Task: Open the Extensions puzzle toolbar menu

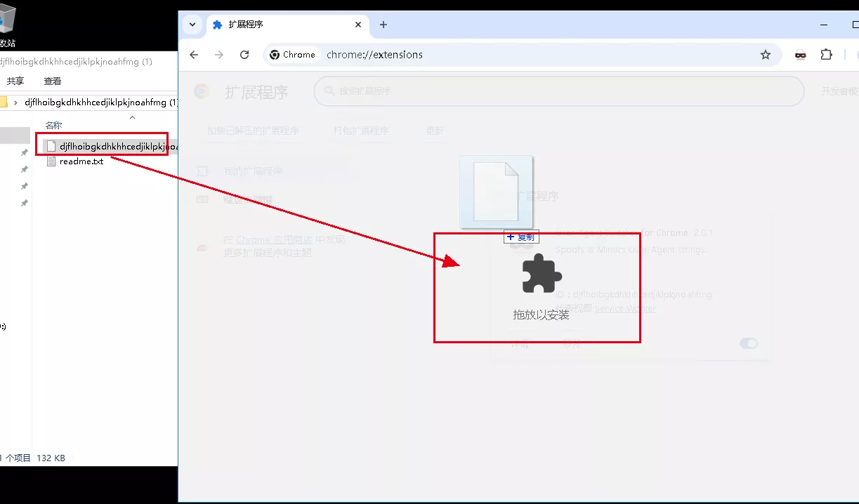Action: [826, 55]
